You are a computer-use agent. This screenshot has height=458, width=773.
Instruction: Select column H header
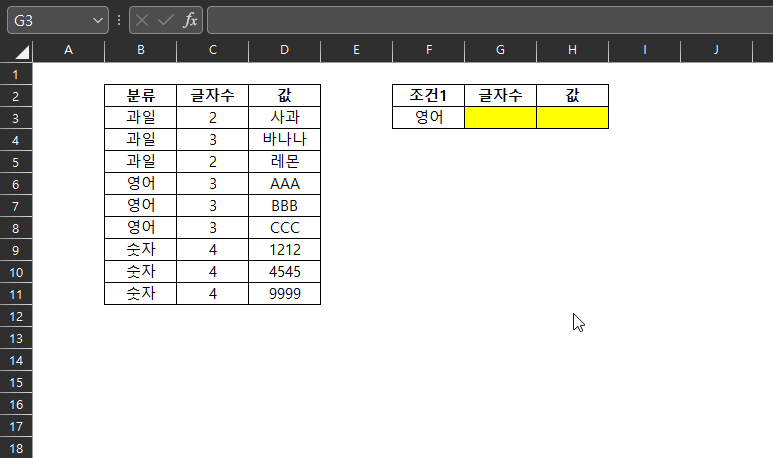572,50
